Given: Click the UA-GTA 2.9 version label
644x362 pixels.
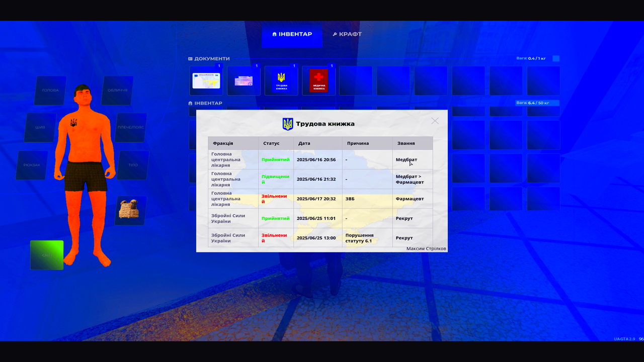Looking at the screenshot, I should (x=624, y=339).
